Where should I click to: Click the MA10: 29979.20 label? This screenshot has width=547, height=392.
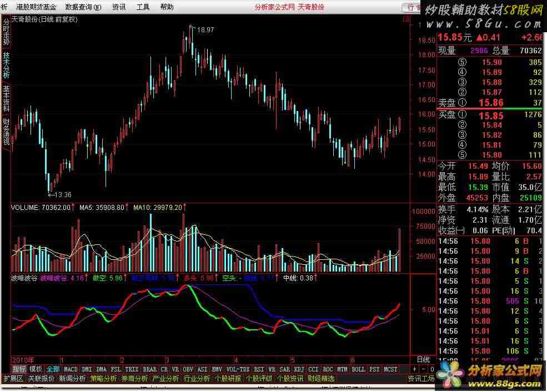(x=158, y=208)
